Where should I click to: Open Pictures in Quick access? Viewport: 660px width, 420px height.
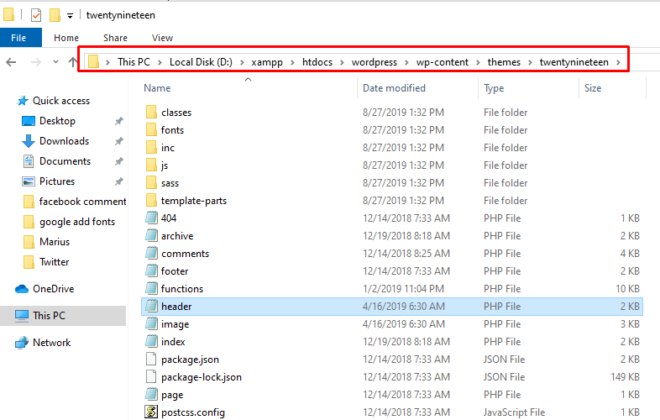pyautogui.click(x=57, y=181)
